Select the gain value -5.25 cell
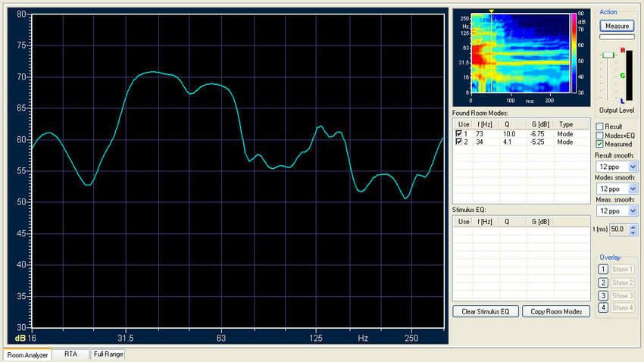The height and width of the screenshot is (362, 644). point(537,142)
